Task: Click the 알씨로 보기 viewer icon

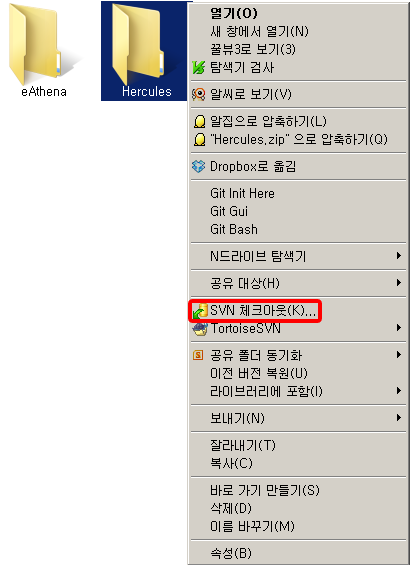Action: pos(199,94)
